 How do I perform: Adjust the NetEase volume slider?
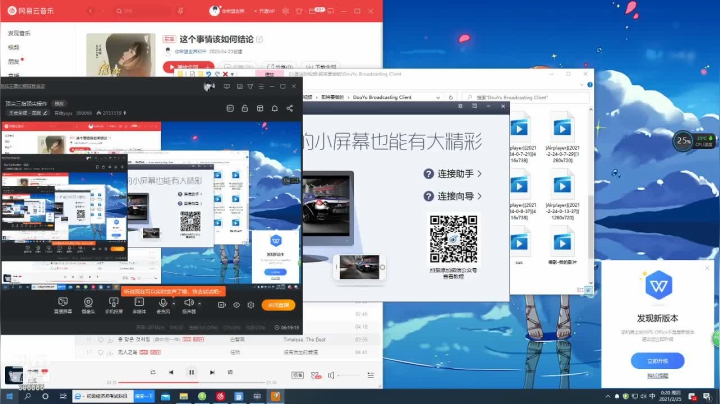coord(349,376)
